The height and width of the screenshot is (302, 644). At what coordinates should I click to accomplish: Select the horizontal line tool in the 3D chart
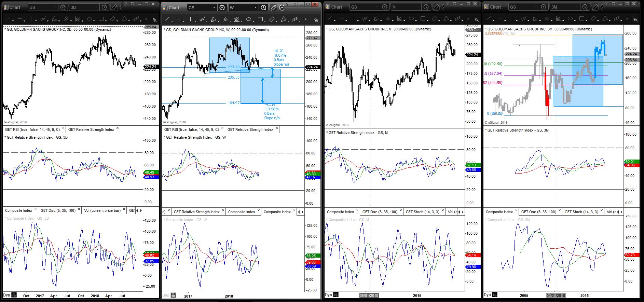tap(20, 19)
